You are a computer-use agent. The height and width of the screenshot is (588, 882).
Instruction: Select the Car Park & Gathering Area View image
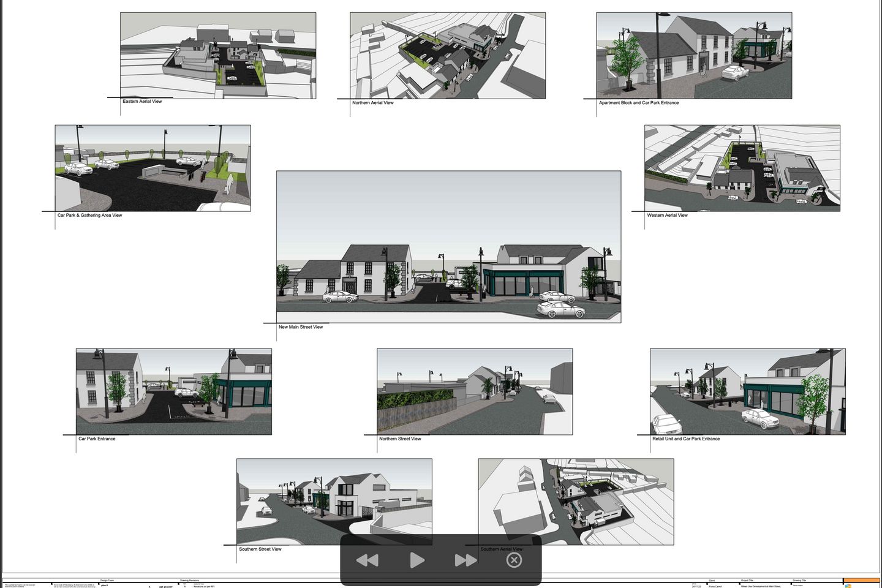point(153,167)
